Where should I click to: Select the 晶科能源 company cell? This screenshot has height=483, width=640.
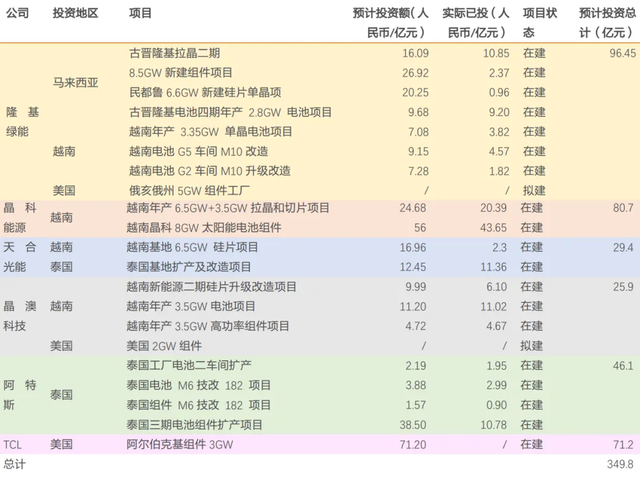click(x=20, y=218)
